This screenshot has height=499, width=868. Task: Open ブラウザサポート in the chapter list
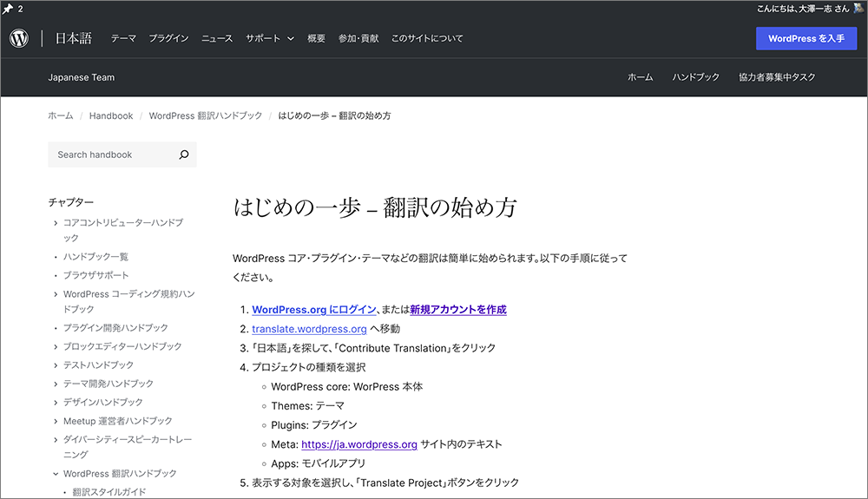click(x=95, y=275)
